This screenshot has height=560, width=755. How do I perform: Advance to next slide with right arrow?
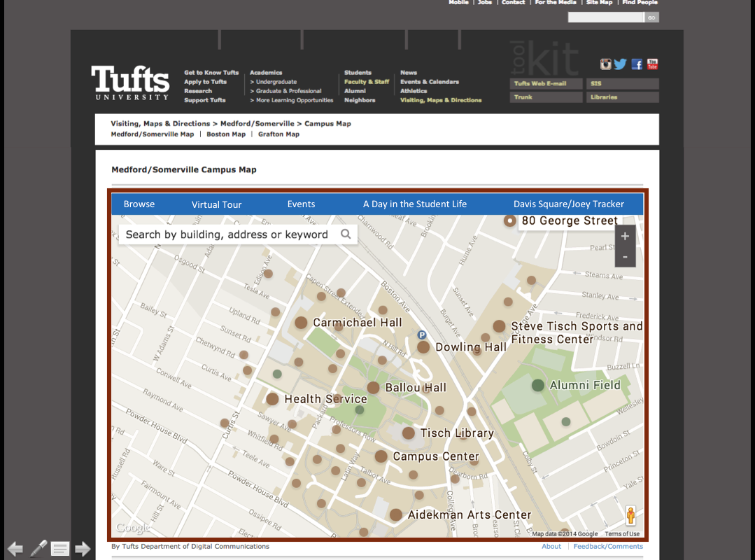[83, 549]
